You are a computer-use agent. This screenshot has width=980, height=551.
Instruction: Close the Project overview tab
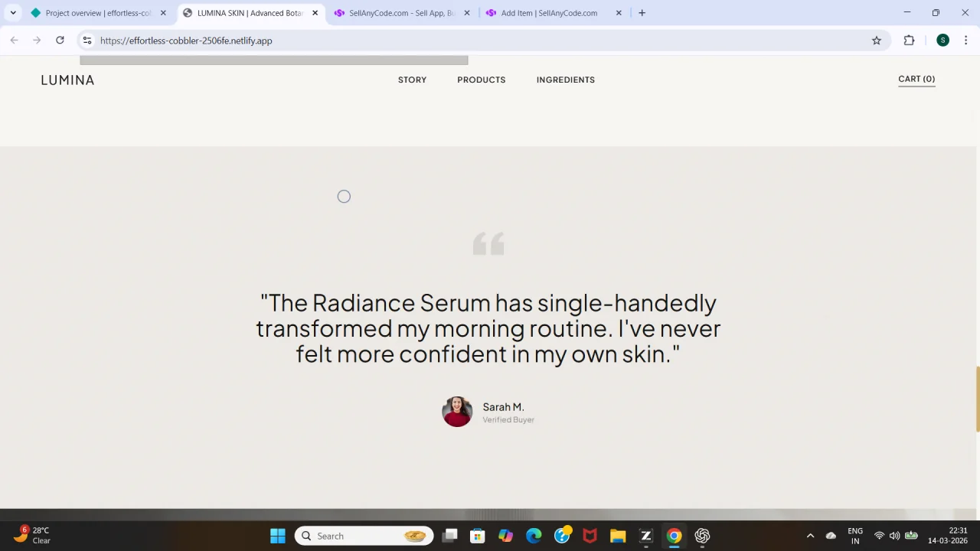(163, 13)
